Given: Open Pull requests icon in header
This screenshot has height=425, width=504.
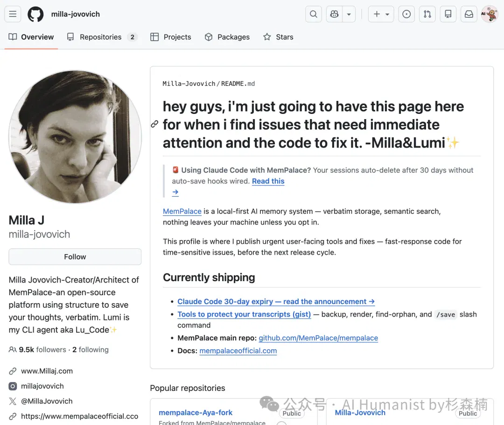Looking at the screenshot, I should (x=427, y=14).
